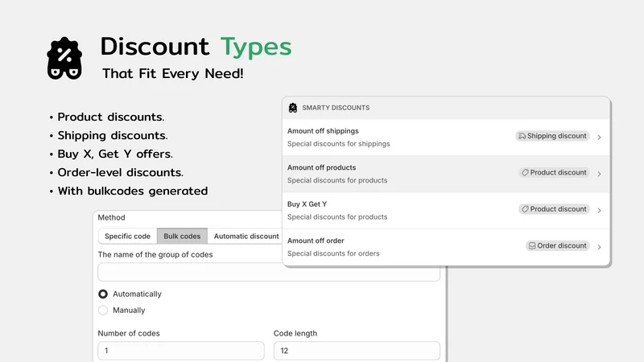Click the Product discount badge for Amount off products
The image size is (644, 362).
(x=554, y=172)
